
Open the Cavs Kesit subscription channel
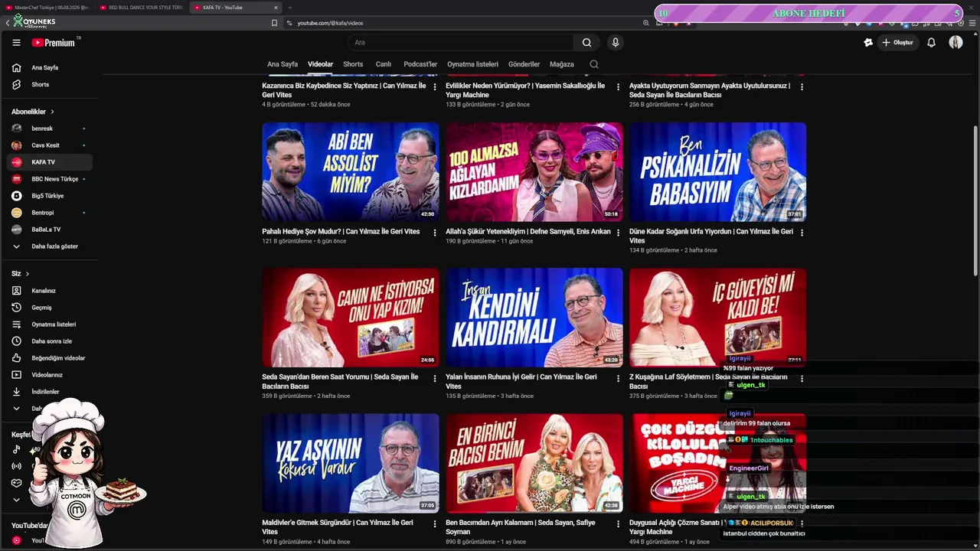click(50, 145)
